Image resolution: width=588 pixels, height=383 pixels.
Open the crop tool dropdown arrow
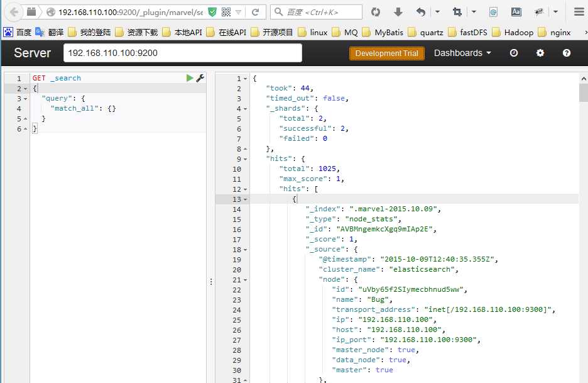(x=474, y=12)
